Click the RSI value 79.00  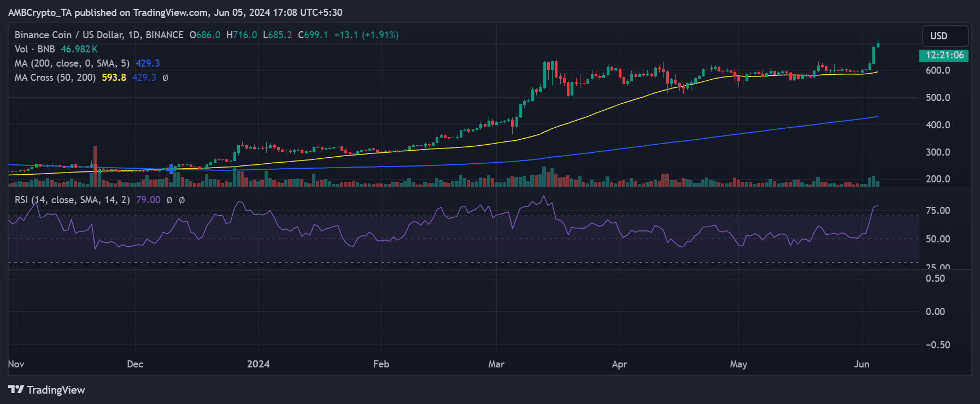click(x=148, y=200)
